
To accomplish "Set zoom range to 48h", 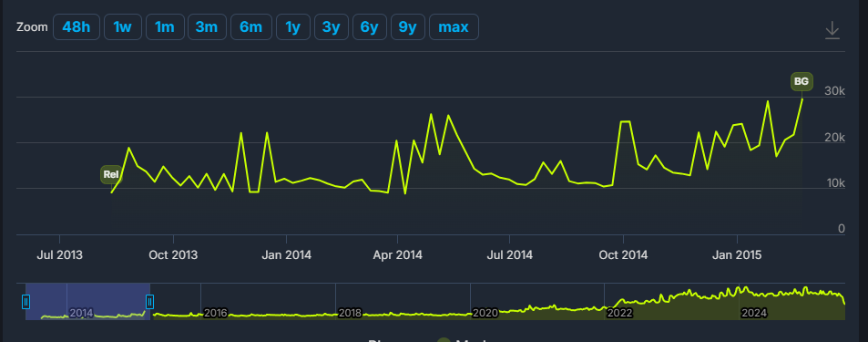I will 76,27.
